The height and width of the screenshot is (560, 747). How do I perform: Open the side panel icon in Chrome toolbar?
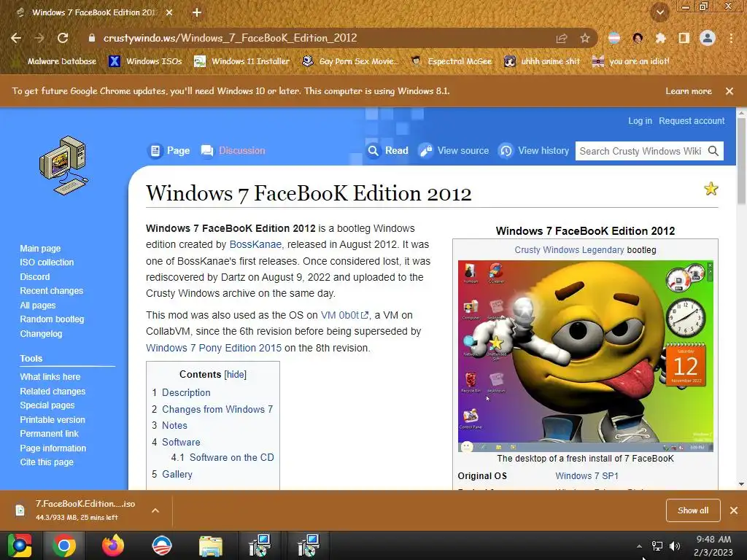pyautogui.click(x=684, y=38)
